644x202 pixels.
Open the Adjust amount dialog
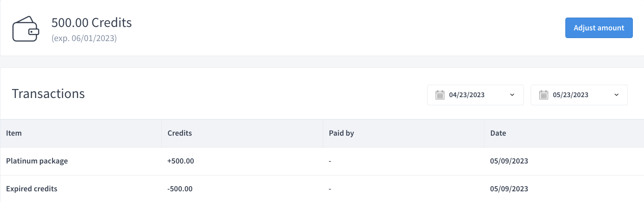click(x=599, y=28)
